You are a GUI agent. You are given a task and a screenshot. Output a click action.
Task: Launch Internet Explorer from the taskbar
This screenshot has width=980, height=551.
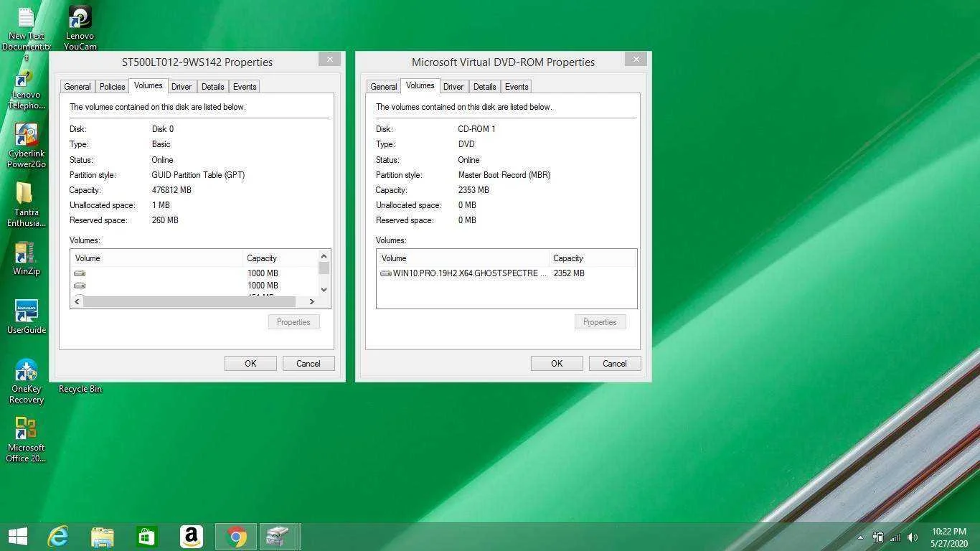[x=57, y=537]
